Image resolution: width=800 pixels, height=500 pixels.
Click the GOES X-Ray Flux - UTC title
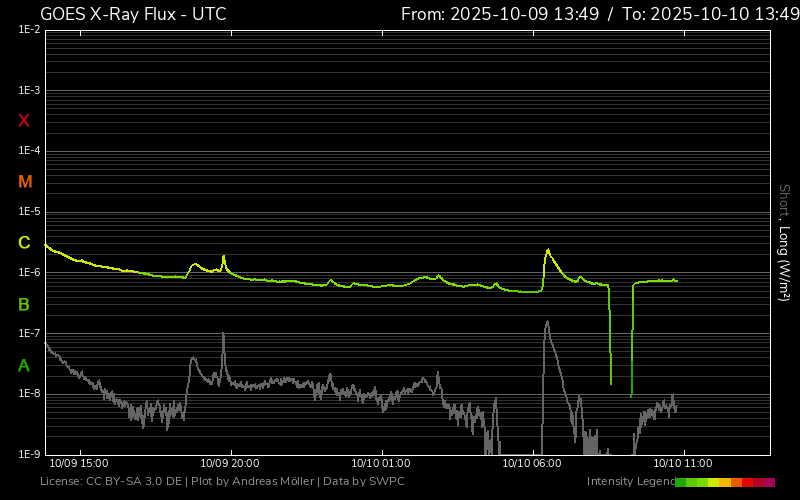coord(133,14)
